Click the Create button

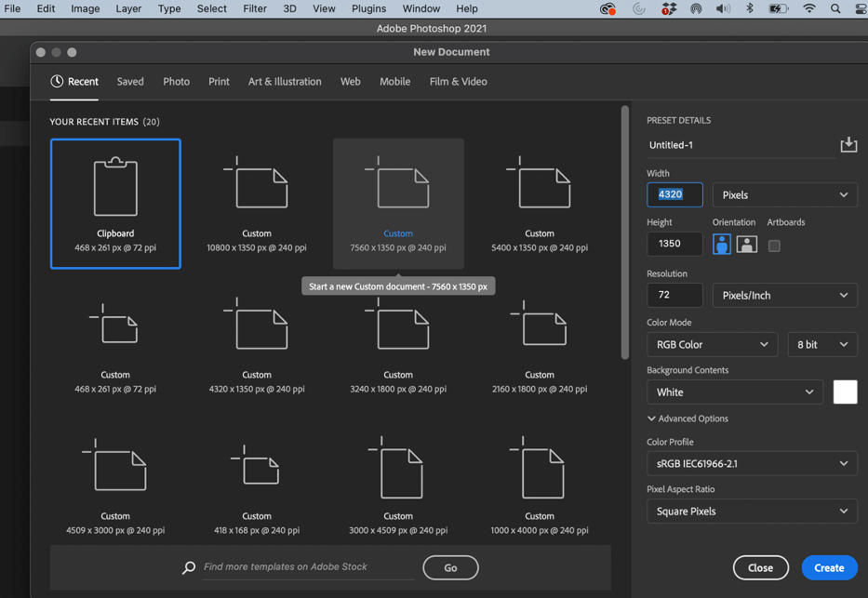point(829,567)
